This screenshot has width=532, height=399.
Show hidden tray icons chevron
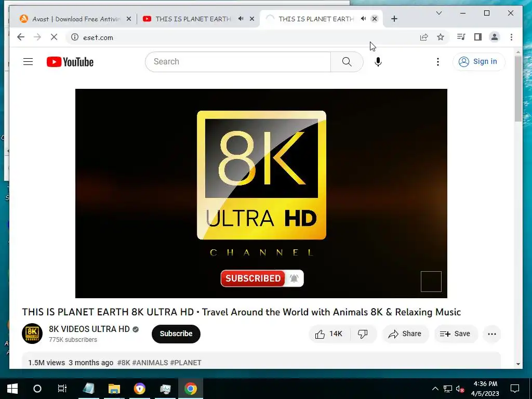(x=435, y=389)
